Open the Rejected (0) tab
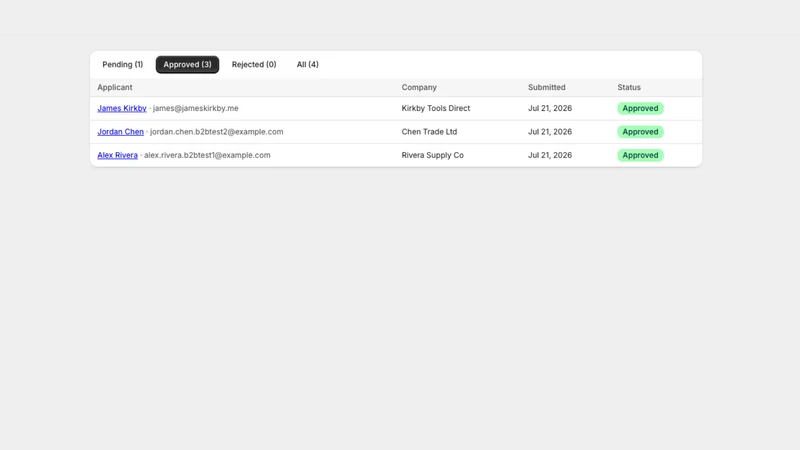The width and height of the screenshot is (800, 450). 254,64
